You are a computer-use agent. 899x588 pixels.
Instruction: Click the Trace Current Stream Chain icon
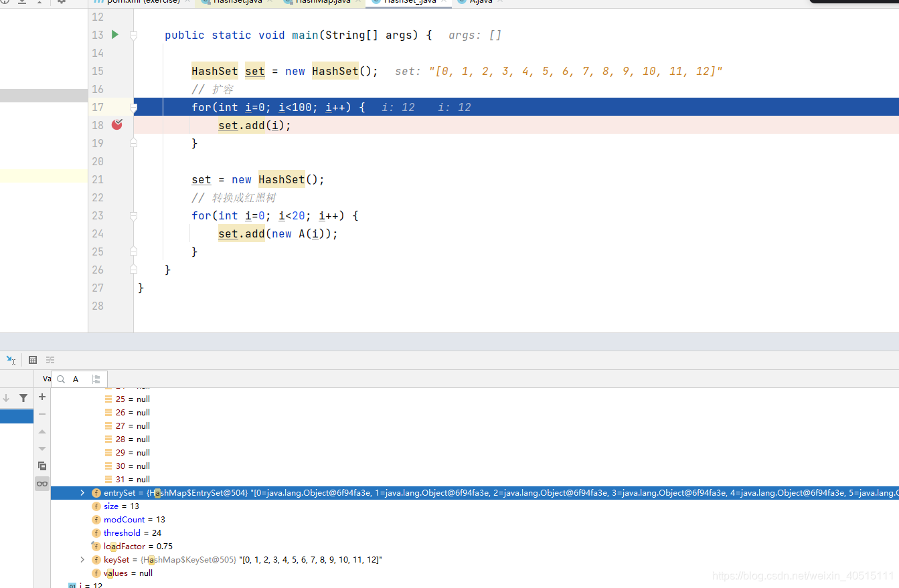tap(50, 360)
